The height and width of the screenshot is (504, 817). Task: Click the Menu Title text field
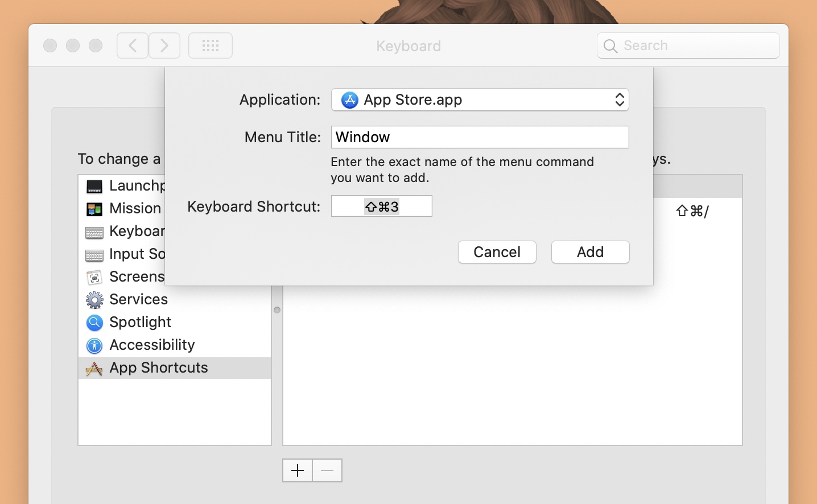(480, 137)
